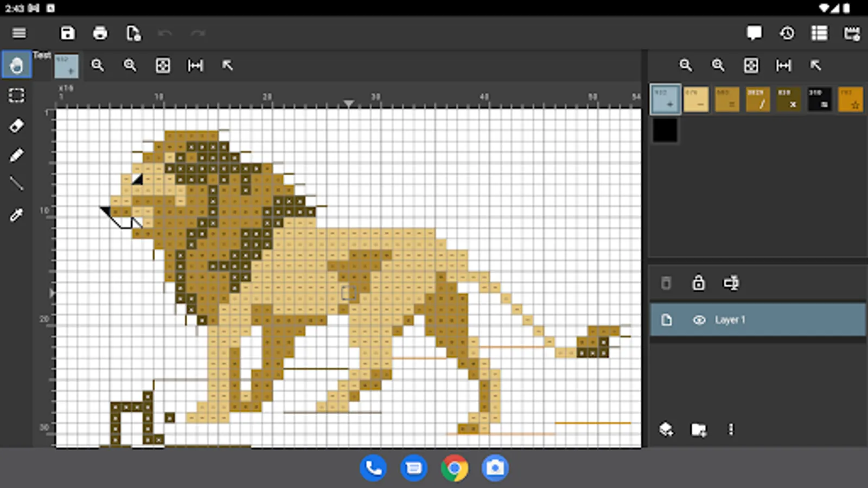The height and width of the screenshot is (488, 868).
Task: Add a new layer
Action: (x=666, y=429)
